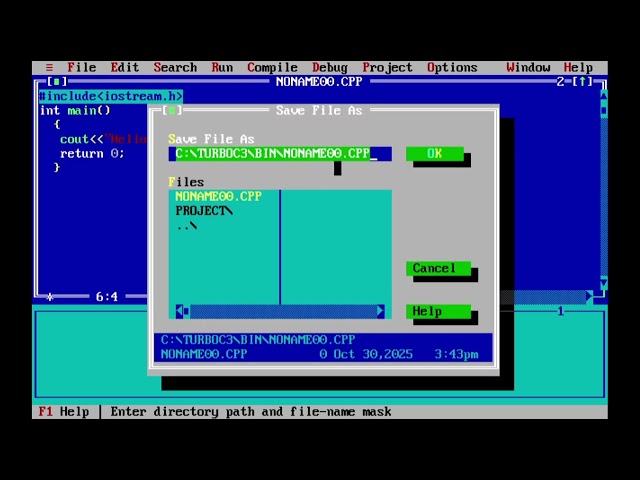Open the Debug menu
Screen dimensions: 640x480
pos(330,67)
